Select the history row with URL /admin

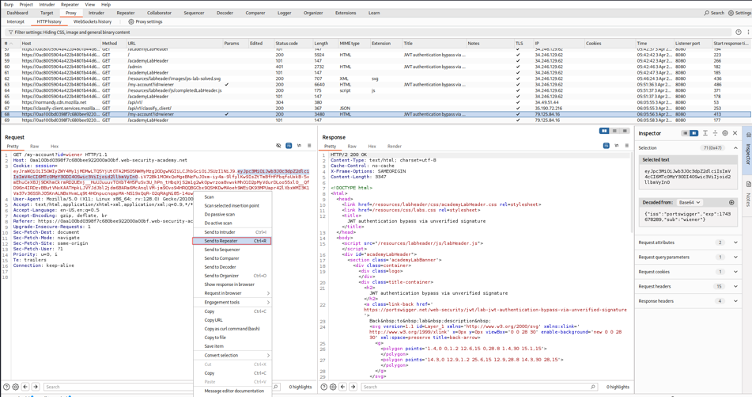pos(376,67)
